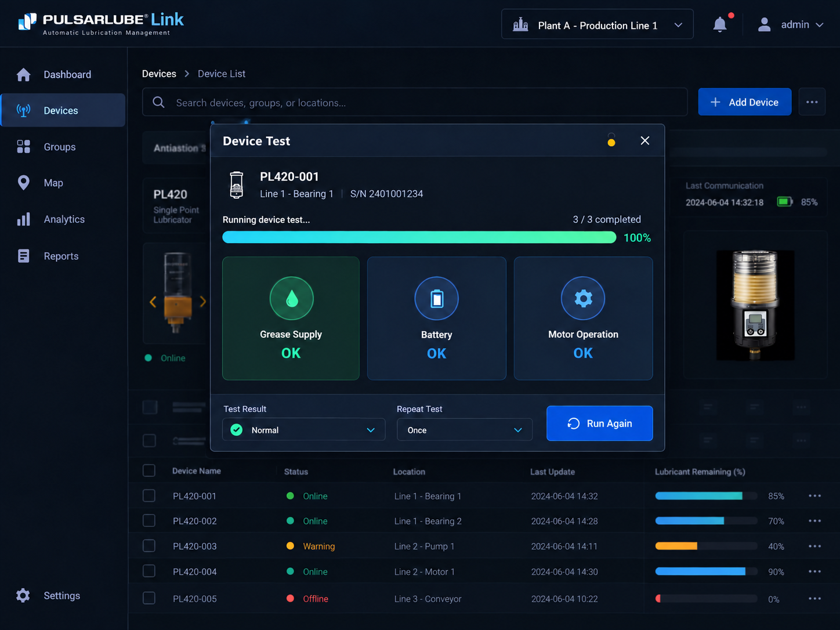Select Devices in sidebar

pyautogui.click(x=63, y=110)
